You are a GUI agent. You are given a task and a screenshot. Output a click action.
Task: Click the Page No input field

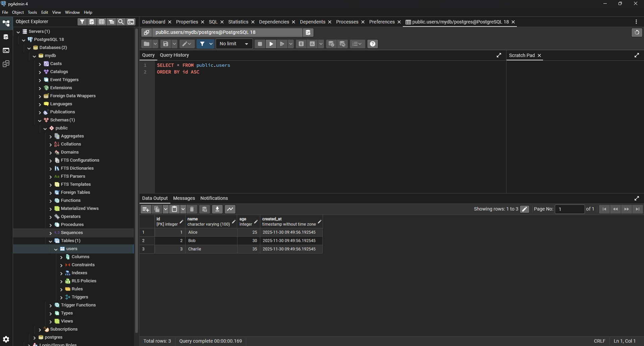570,209
